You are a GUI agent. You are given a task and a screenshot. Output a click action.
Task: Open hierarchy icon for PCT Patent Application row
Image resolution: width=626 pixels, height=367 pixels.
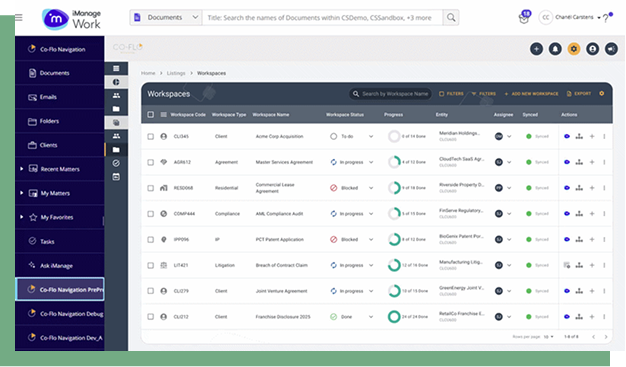pyautogui.click(x=579, y=239)
